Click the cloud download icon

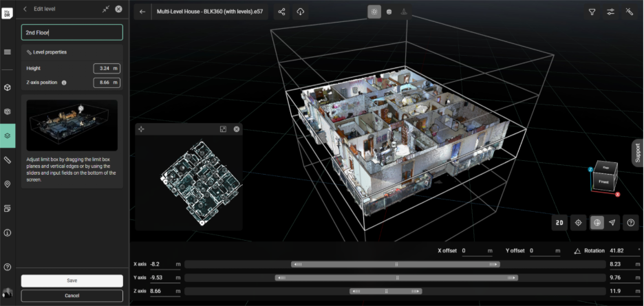[x=301, y=12]
